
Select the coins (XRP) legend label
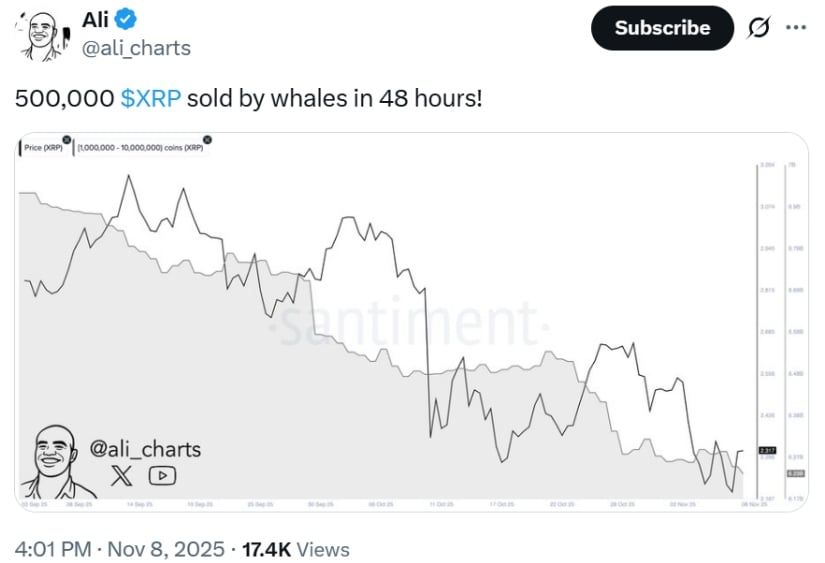point(141,147)
